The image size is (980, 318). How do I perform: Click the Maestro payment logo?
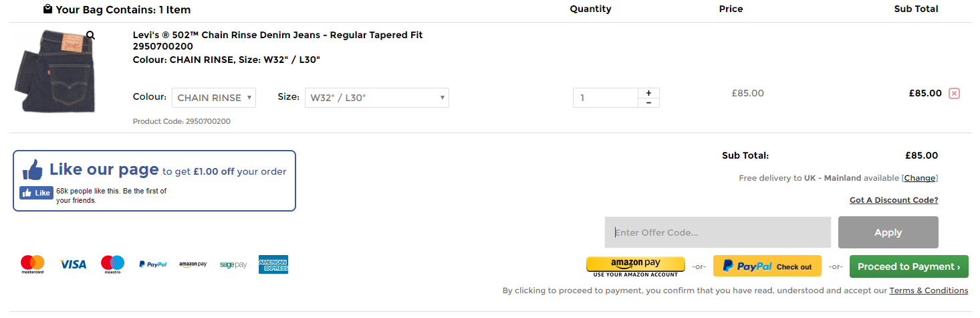pos(112,264)
